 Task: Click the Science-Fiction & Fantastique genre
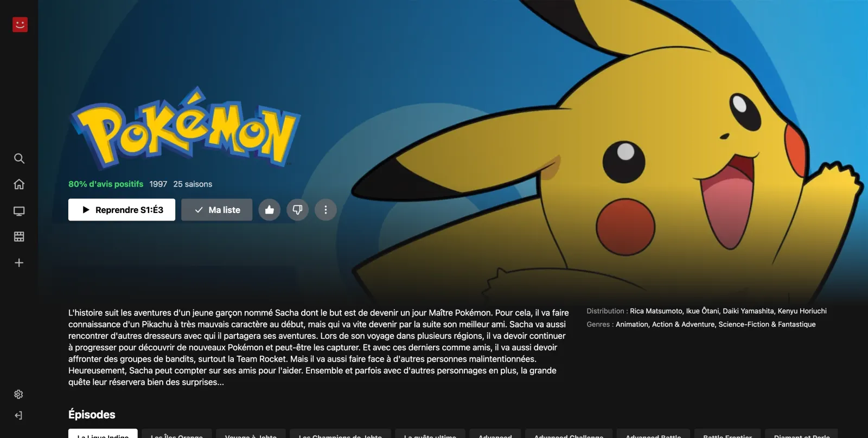(767, 324)
